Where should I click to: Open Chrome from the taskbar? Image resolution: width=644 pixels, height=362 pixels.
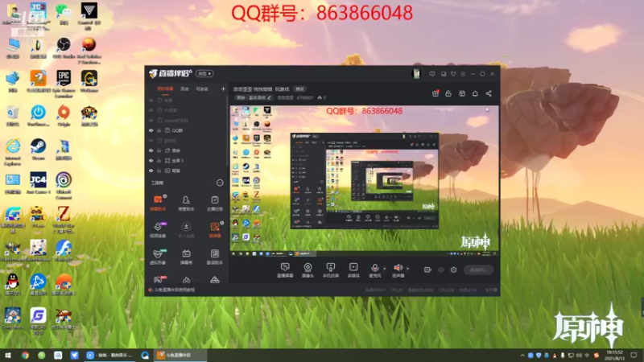[x=25, y=356]
